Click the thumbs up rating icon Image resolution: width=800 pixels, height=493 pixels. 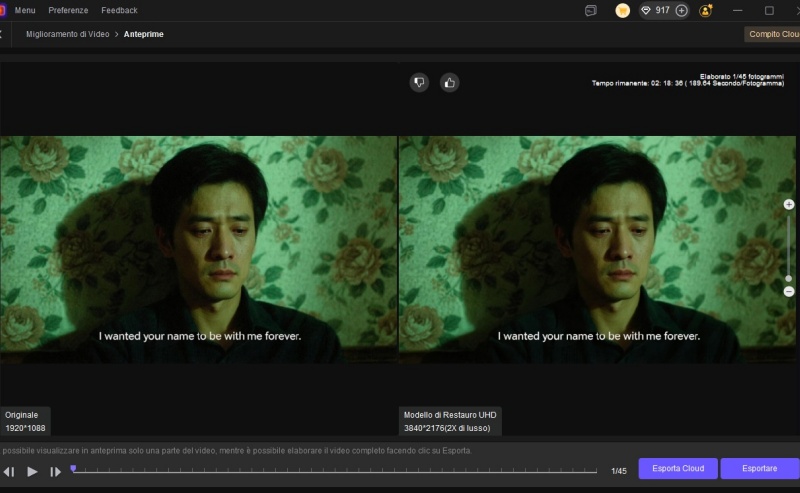click(449, 83)
